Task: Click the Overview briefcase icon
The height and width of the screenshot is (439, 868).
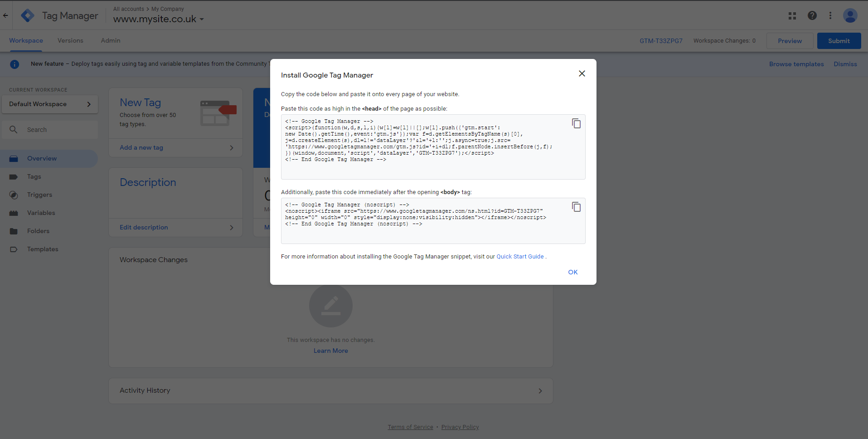Action: [14, 159]
